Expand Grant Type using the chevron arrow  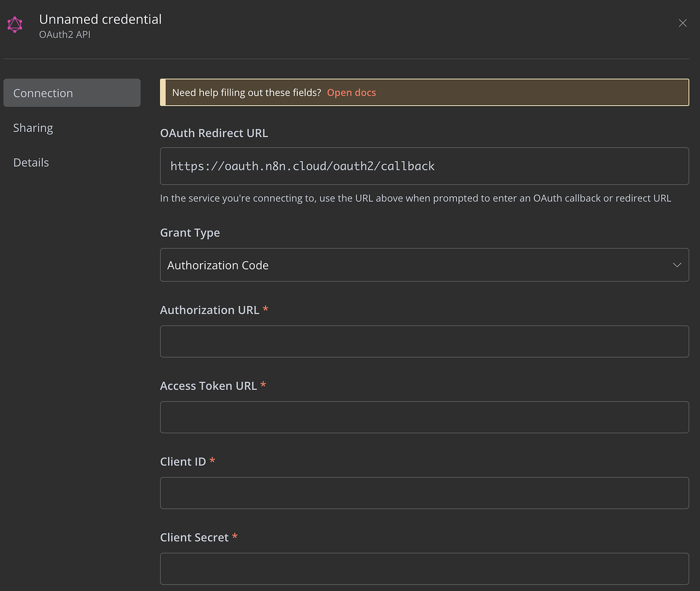pyautogui.click(x=677, y=265)
